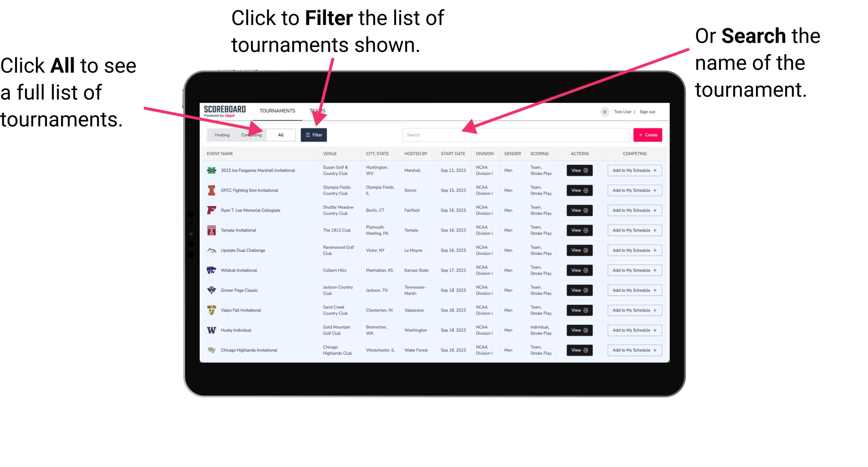The image size is (868, 467).
Task: Click the Valparaiso team logo icon
Action: click(x=211, y=310)
